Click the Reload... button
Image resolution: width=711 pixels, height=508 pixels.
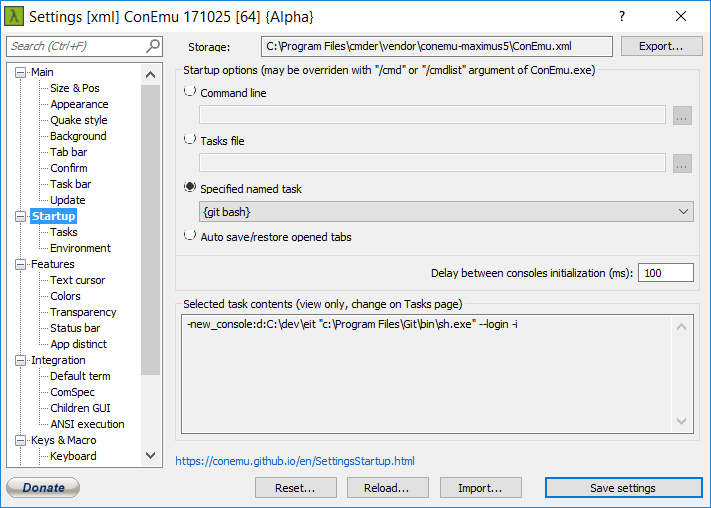coord(388,488)
